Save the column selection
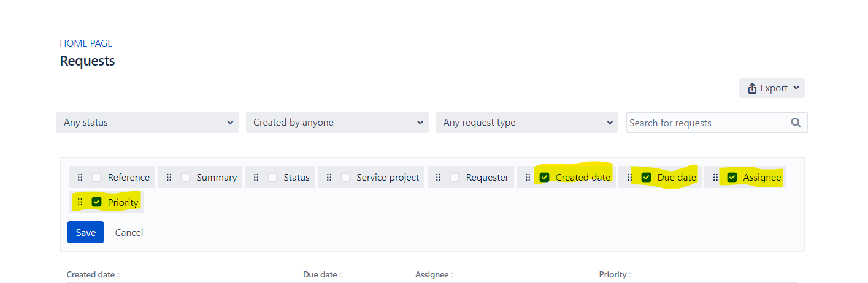 coord(85,232)
